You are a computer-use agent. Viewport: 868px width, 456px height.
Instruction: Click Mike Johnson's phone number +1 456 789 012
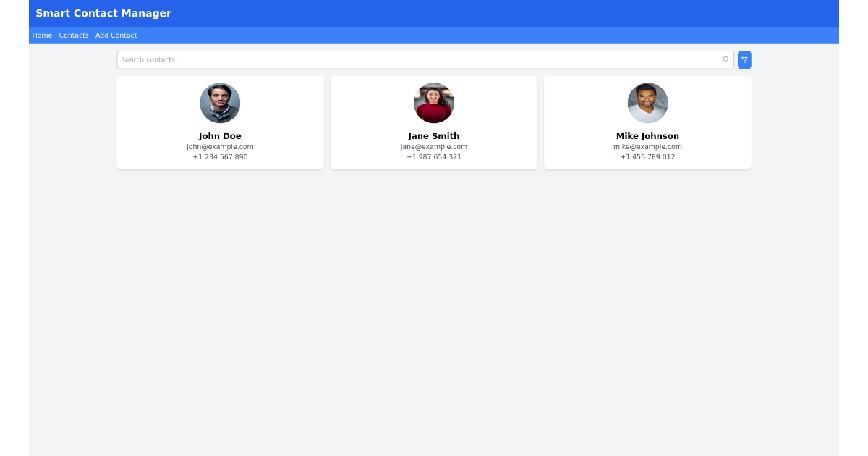tap(647, 156)
